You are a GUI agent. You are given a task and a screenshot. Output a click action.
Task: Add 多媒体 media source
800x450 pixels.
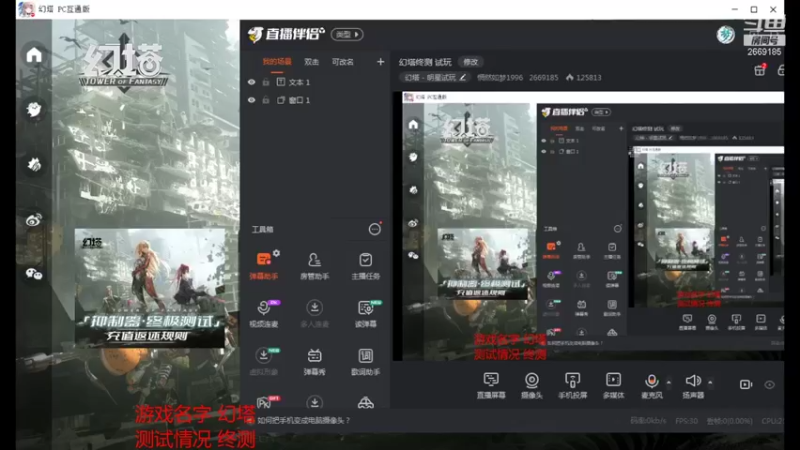click(x=613, y=385)
